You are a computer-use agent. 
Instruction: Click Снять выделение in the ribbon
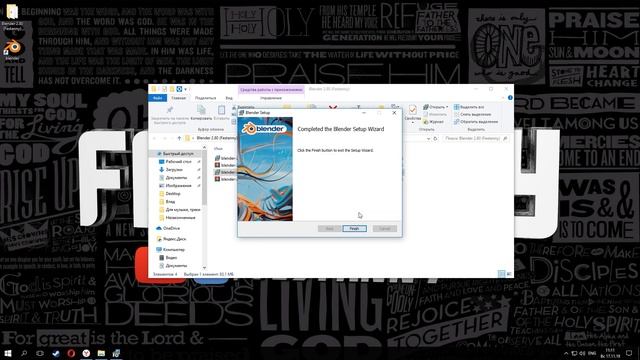472,114
